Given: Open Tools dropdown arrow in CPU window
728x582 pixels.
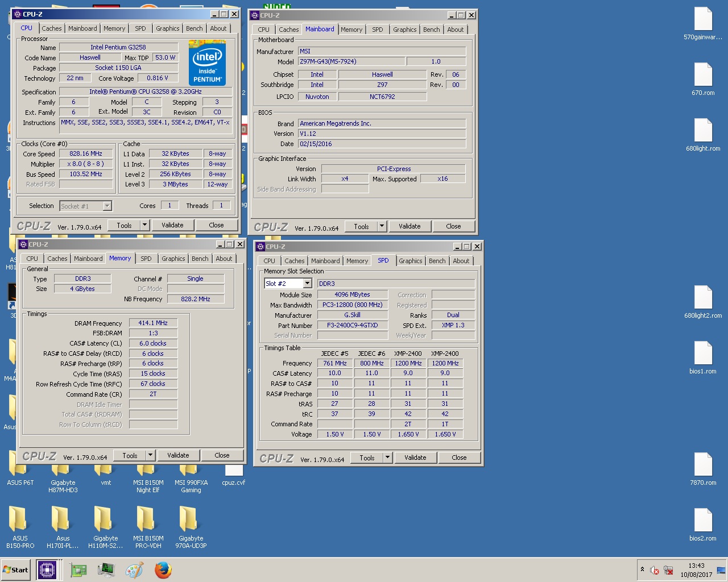Looking at the screenshot, I should [144, 225].
